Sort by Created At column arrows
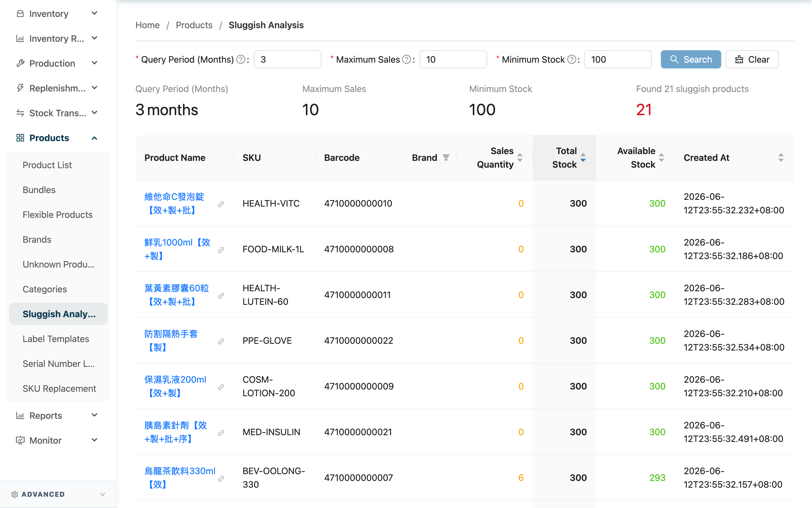 pyautogui.click(x=781, y=157)
